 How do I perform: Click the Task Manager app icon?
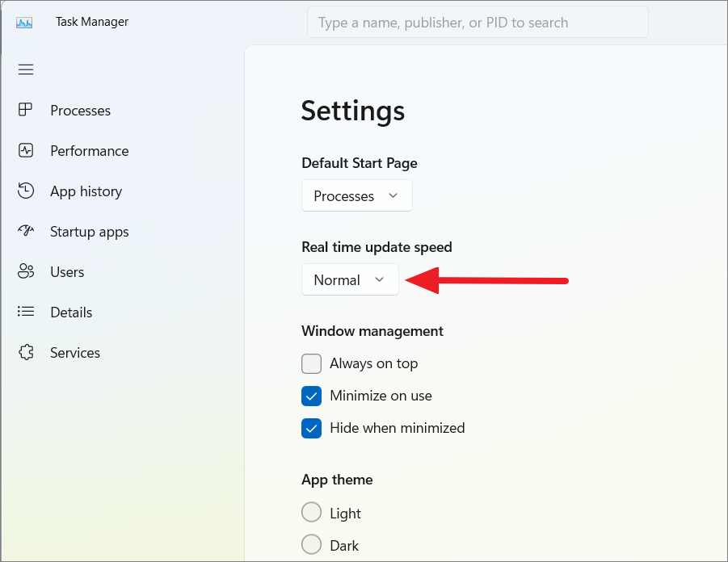[24, 23]
